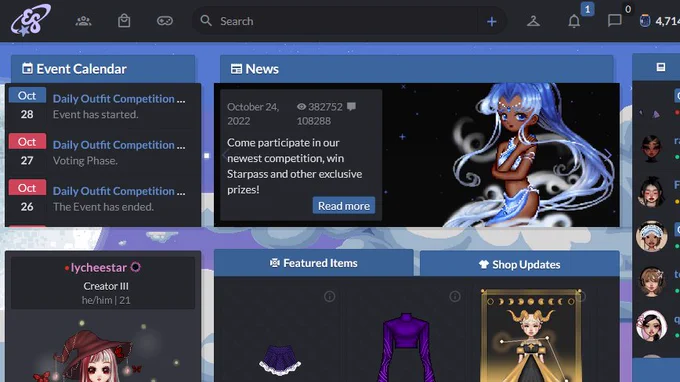Viewport: 680px width, 382px height.
Task: Open Oct 27 Daily Outfit Competition event
Action: (x=119, y=145)
